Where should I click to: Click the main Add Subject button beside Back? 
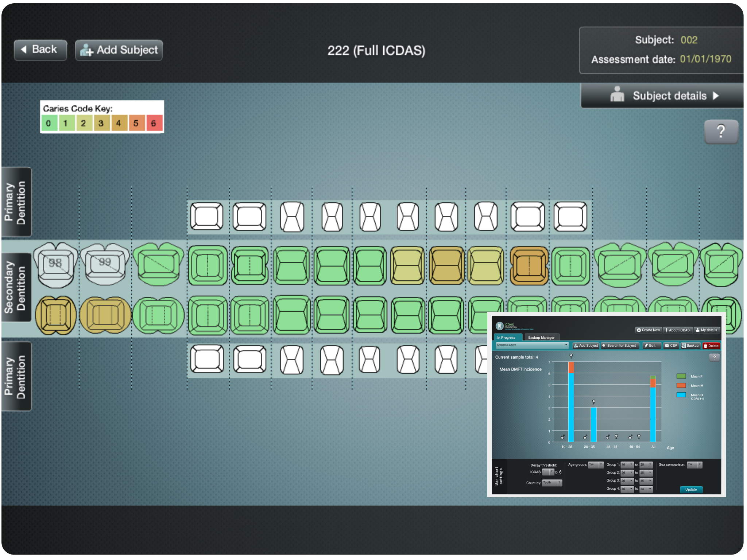[x=119, y=50]
